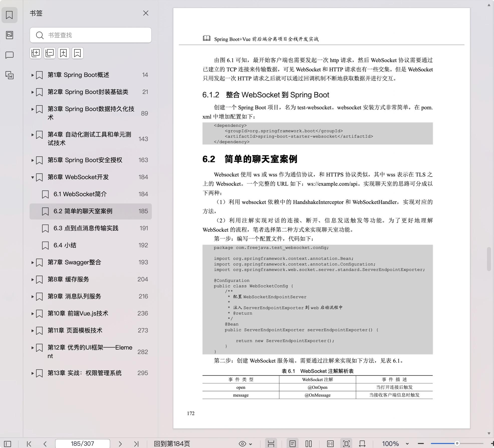Collapse 第6章 WebSocket开发 chapter

point(33,177)
